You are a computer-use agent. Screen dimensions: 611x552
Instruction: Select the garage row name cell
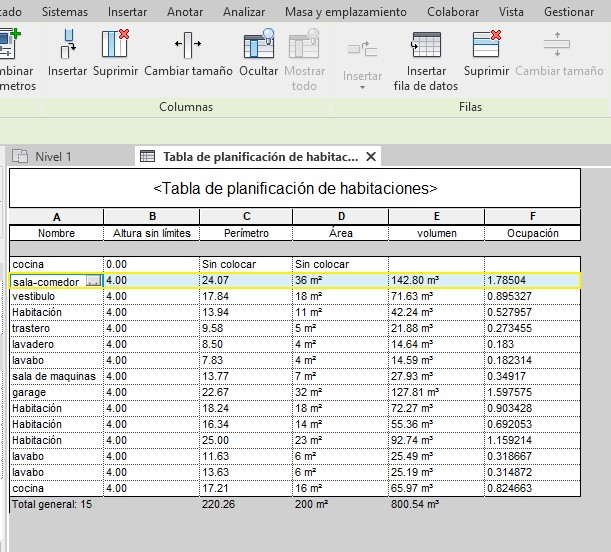[56, 393]
